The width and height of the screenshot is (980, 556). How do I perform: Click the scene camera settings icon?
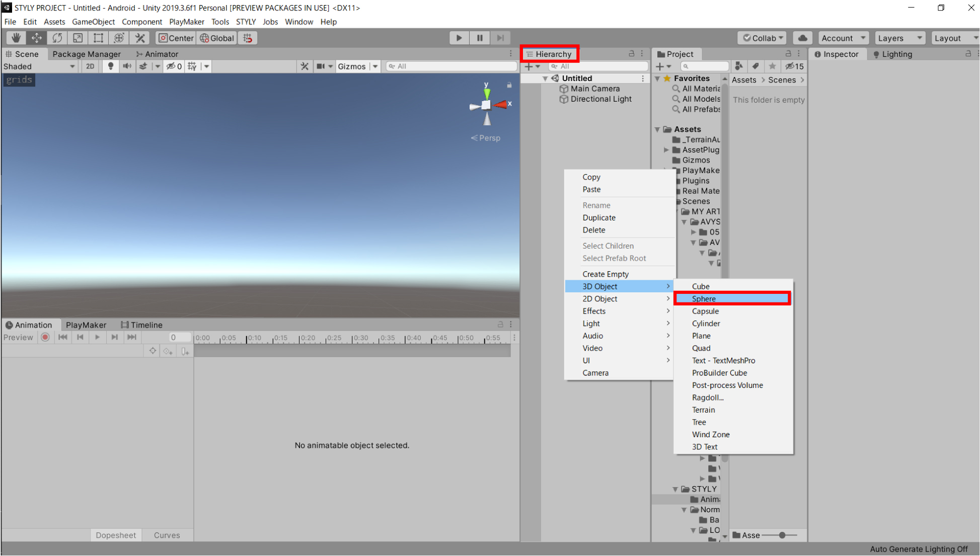click(321, 66)
